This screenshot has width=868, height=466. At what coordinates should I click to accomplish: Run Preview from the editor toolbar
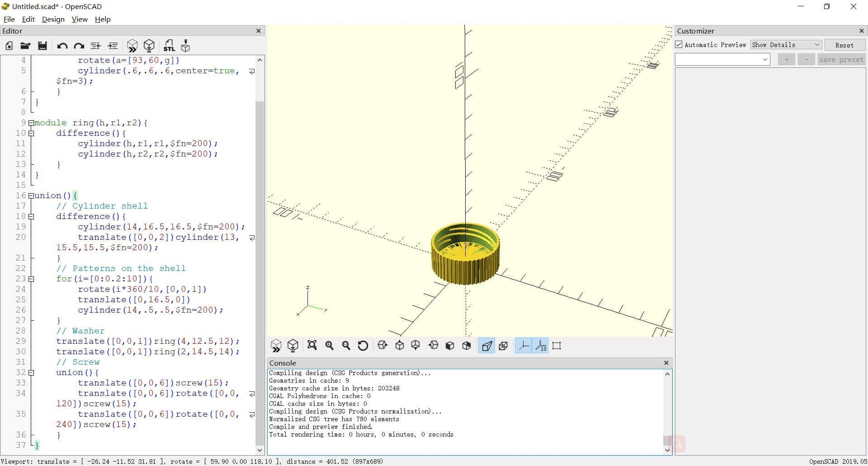coord(132,46)
